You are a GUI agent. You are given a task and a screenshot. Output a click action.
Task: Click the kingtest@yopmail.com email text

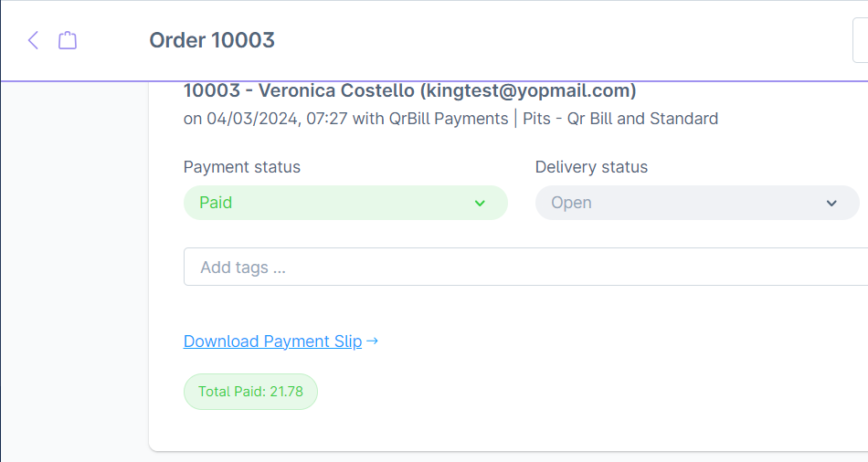(527, 90)
